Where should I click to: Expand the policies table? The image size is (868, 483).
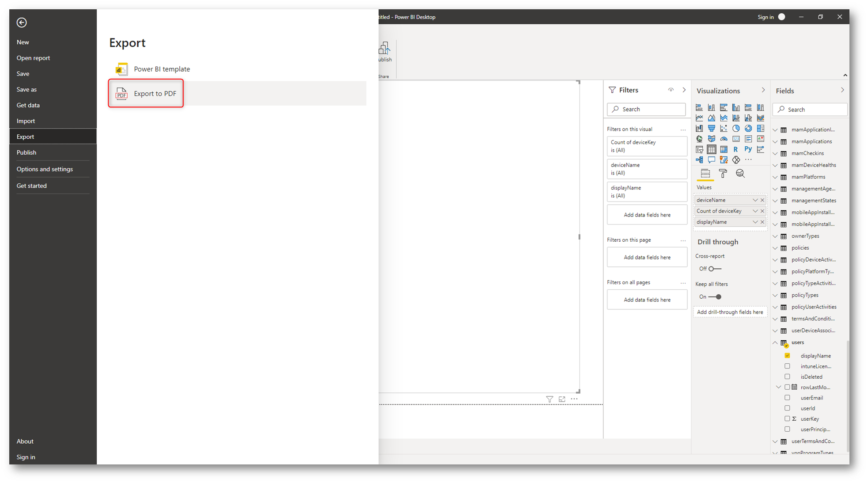[775, 248]
